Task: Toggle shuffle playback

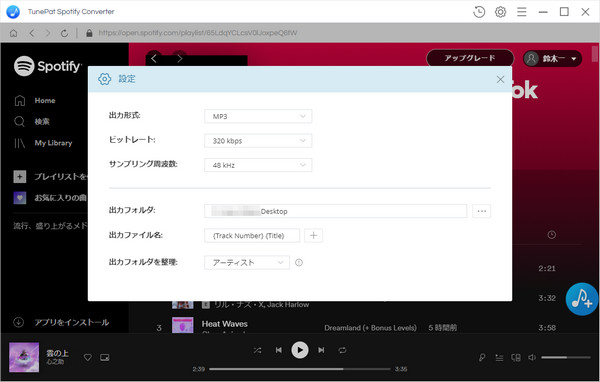Action: pos(258,350)
